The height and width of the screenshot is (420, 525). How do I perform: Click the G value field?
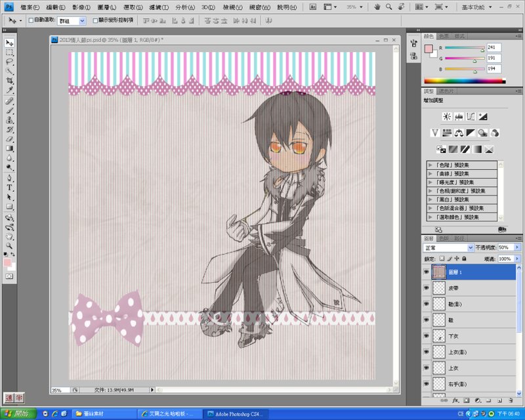click(x=494, y=58)
